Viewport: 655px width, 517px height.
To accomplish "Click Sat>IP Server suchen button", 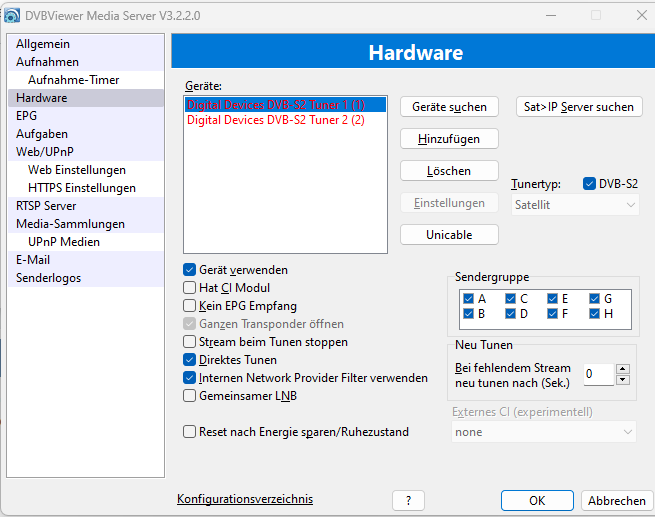I will click(x=579, y=107).
